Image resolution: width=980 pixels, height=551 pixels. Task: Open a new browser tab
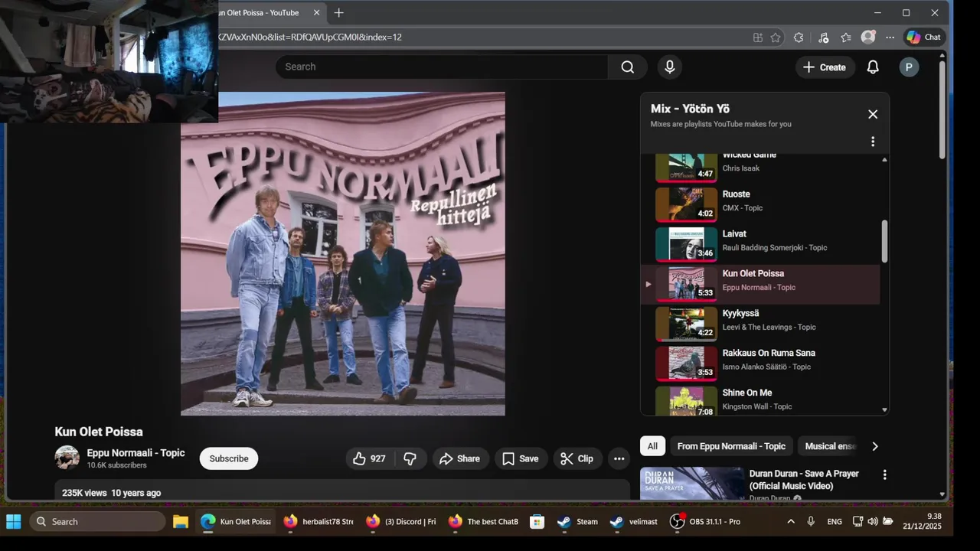tap(338, 13)
